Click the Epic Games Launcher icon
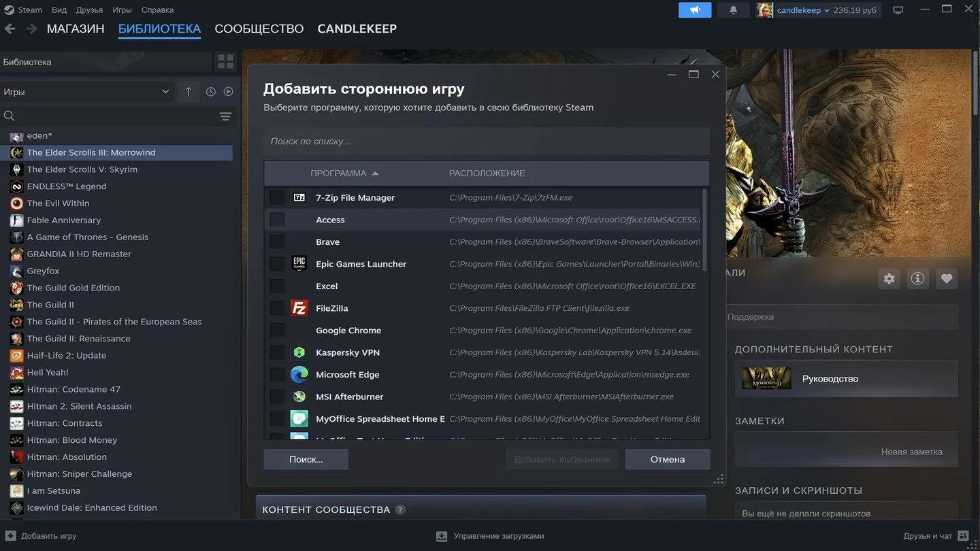The width and height of the screenshot is (980, 551). point(299,264)
